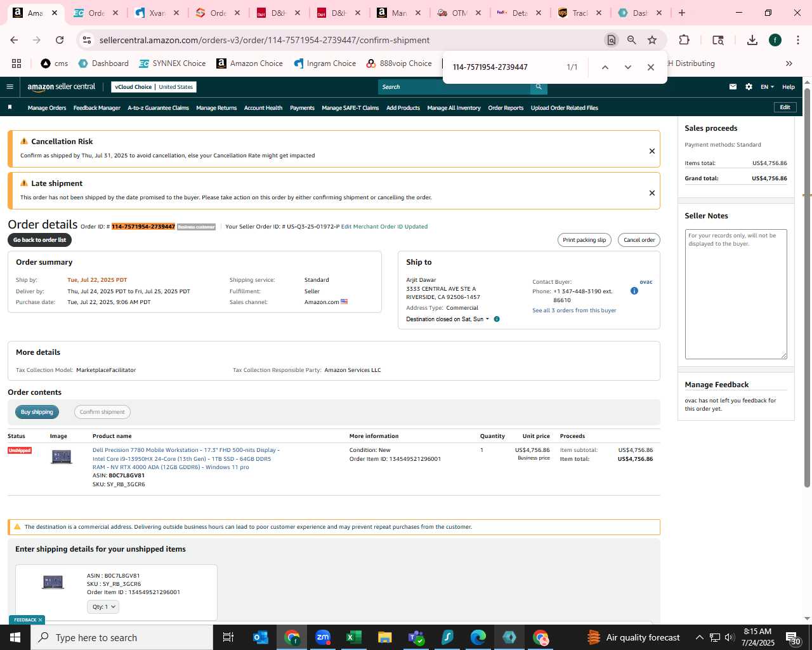
Task: Open the Chrome three-dot menu
Action: (797, 40)
